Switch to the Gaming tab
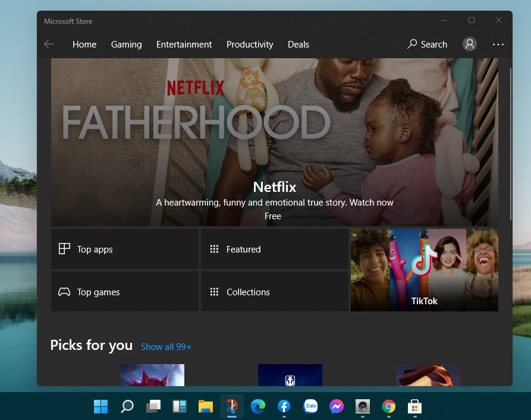Screen dimensions: 531x420 click(126, 45)
